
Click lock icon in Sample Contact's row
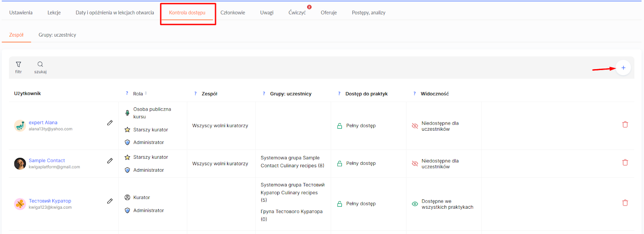click(x=340, y=164)
